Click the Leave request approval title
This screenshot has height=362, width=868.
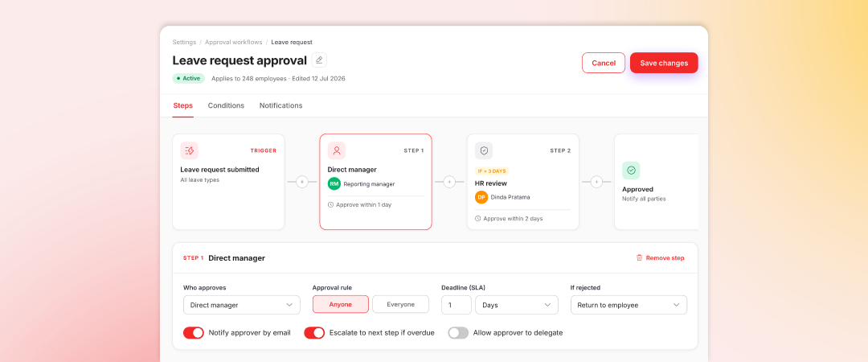point(240,60)
